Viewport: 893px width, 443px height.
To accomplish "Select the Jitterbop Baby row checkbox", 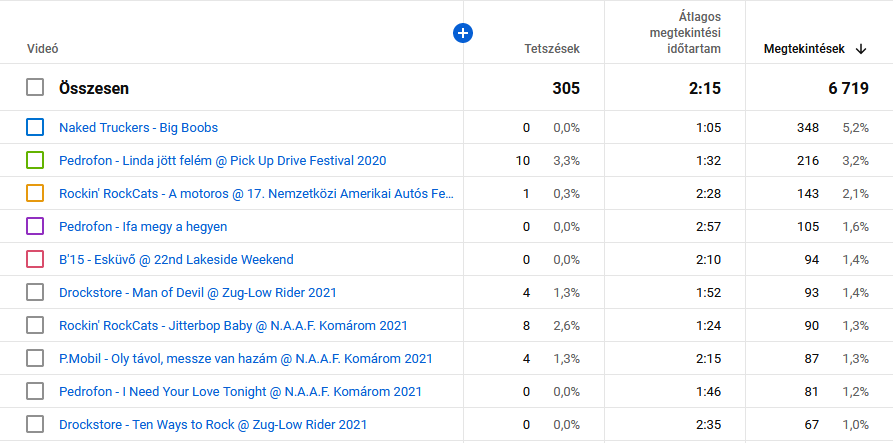I will (x=35, y=325).
